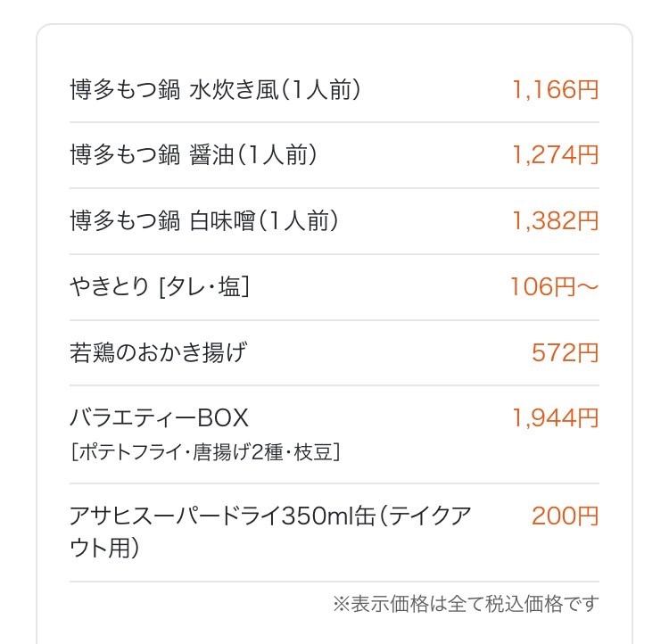Click the 白味噌 flavor text
The height and width of the screenshot is (644, 669).
pos(222,221)
